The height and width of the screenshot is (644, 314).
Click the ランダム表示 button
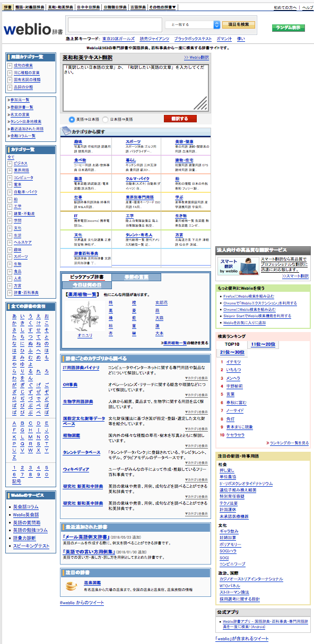click(289, 28)
